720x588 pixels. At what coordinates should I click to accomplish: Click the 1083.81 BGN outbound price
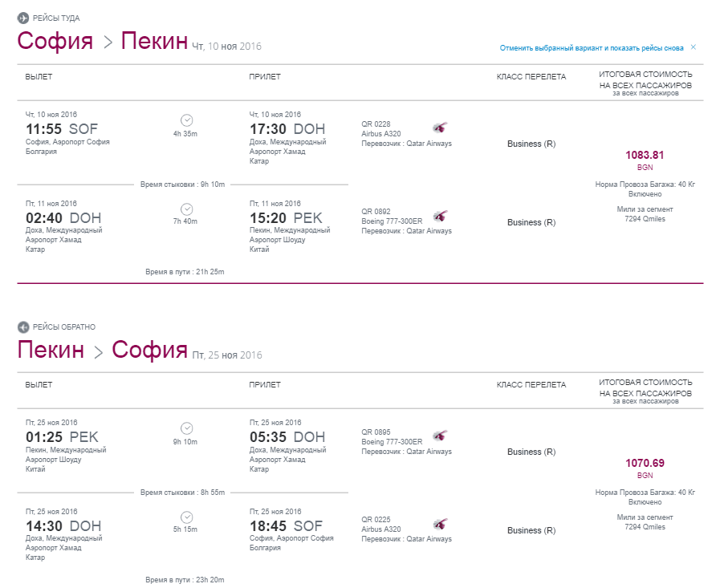645,160
